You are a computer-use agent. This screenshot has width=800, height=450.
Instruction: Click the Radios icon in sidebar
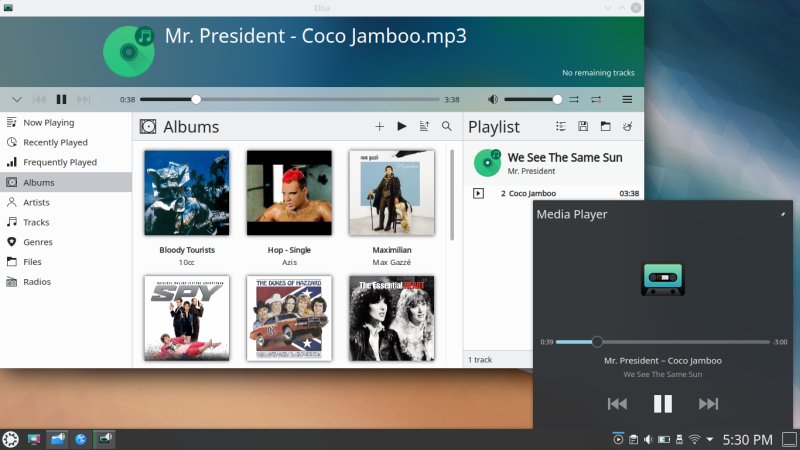point(11,282)
